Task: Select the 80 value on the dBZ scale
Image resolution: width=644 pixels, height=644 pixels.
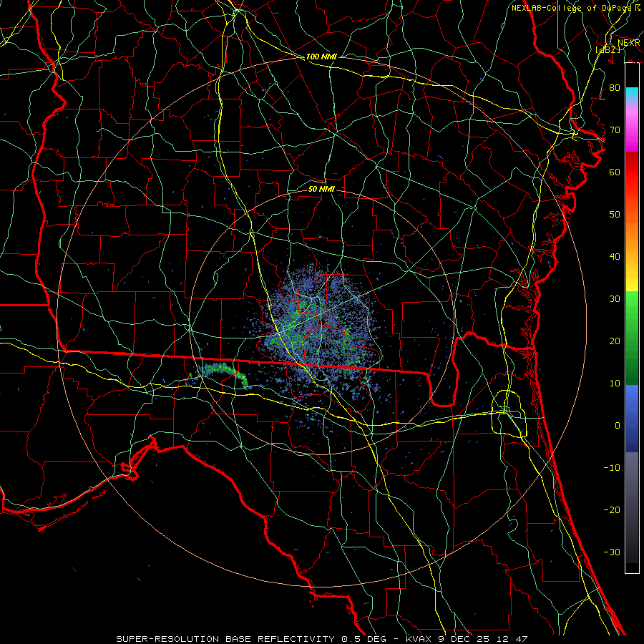Action: 615,87
